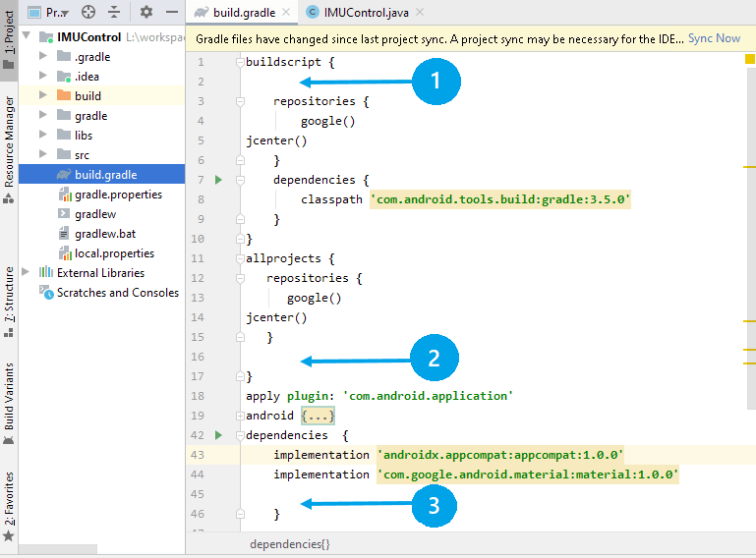Toggle fold marker at allprojects line 11

[239, 258]
